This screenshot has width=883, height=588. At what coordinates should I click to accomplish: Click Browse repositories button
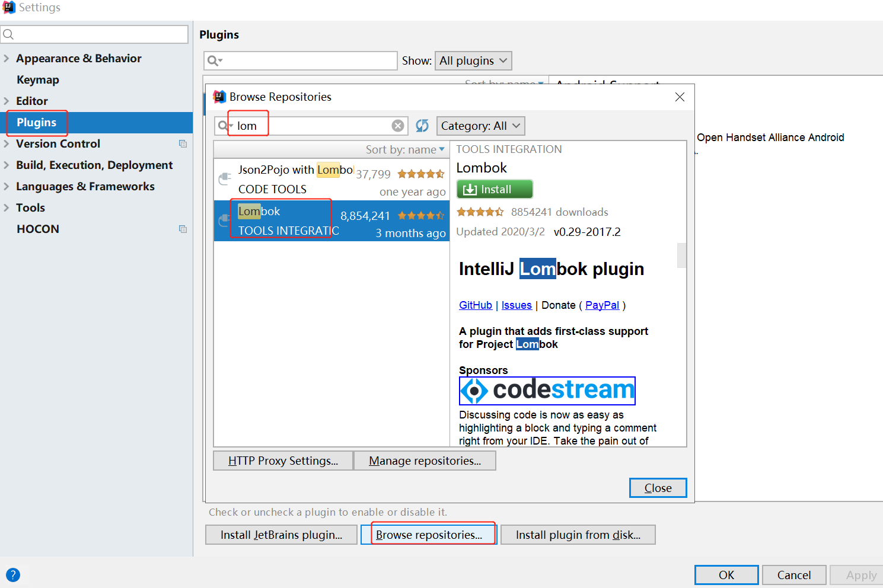tap(429, 535)
